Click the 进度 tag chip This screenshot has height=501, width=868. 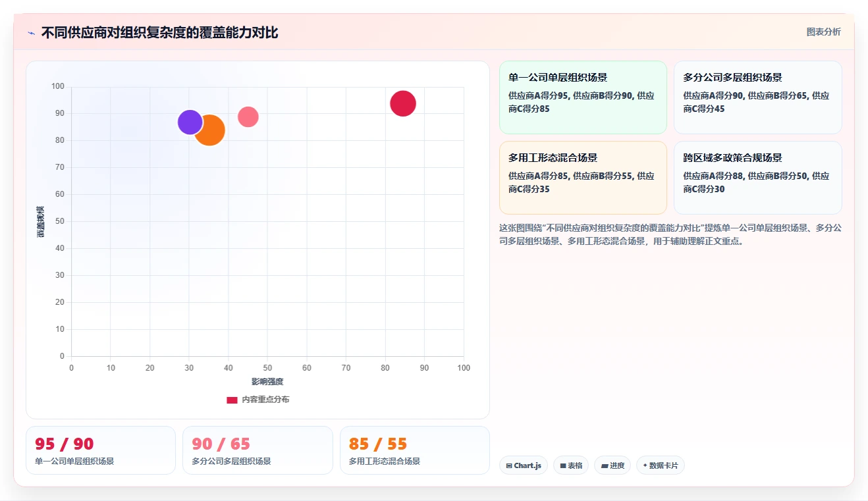(x=612, y=465)
